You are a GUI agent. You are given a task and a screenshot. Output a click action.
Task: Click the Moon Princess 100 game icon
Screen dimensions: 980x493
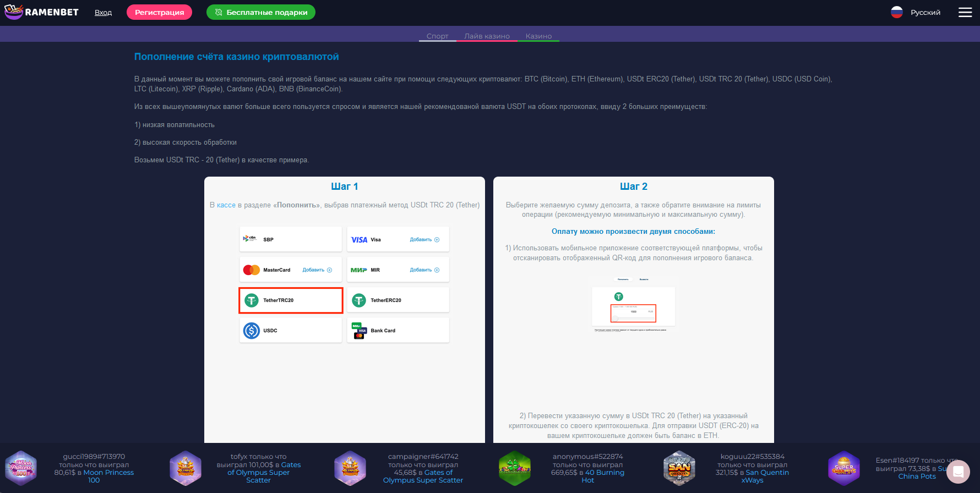(21, 468)
